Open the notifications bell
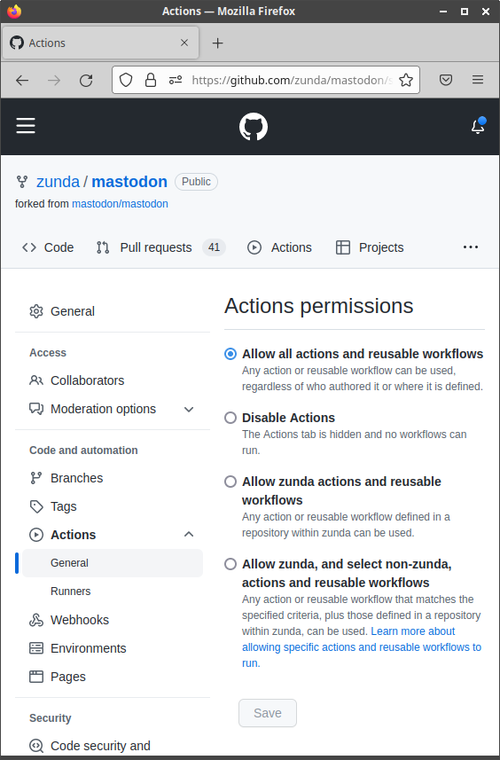This screenshot has width=500, height=760. click(478, 126)
